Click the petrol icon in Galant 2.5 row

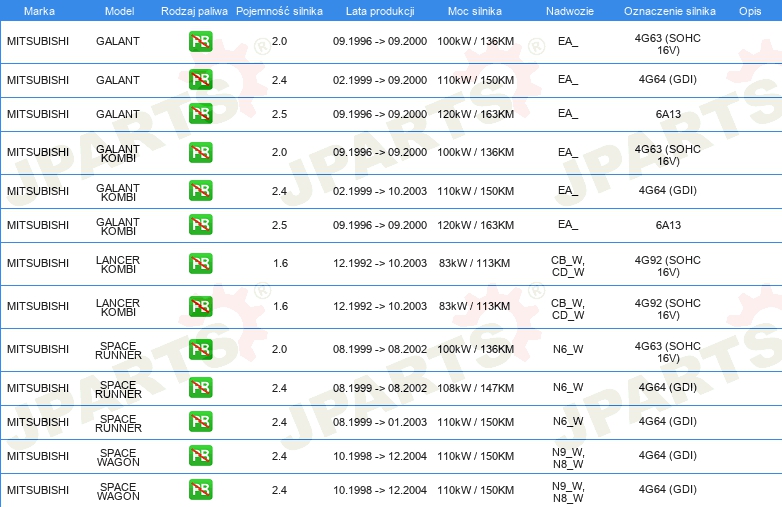[200, 114]
